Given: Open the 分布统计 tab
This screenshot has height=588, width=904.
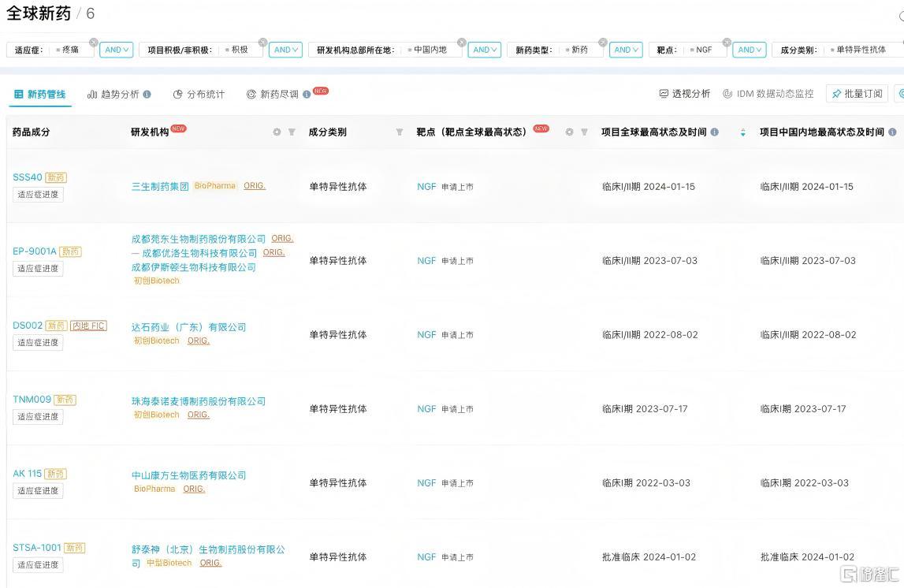Looking at the screenshot, I should pyautogui.click(x=199, y=94).
